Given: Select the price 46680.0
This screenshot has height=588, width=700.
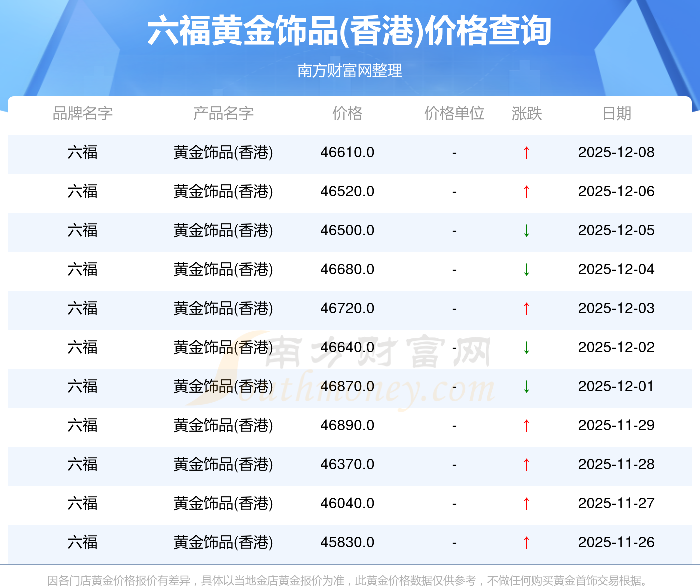Looking at the screenshot, I should 347,269.
